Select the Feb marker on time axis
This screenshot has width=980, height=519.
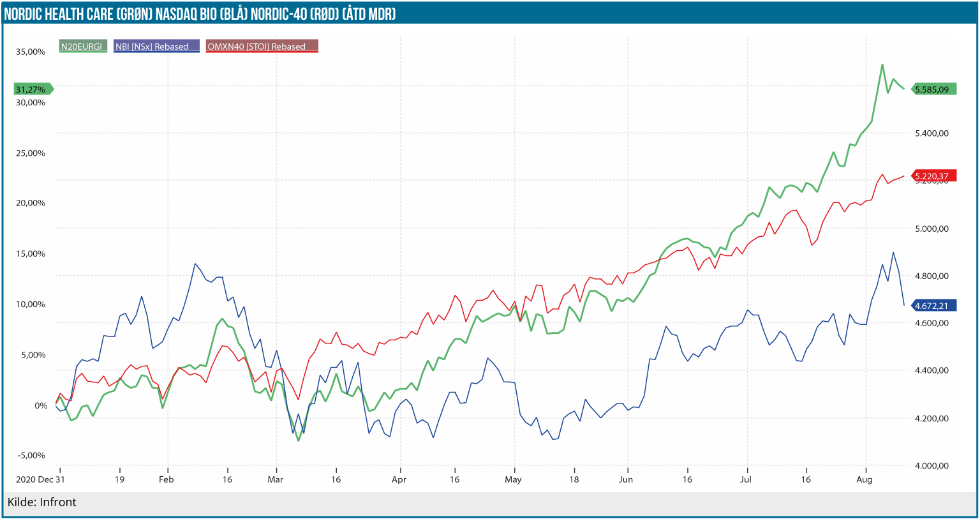[x=166, y=479]
